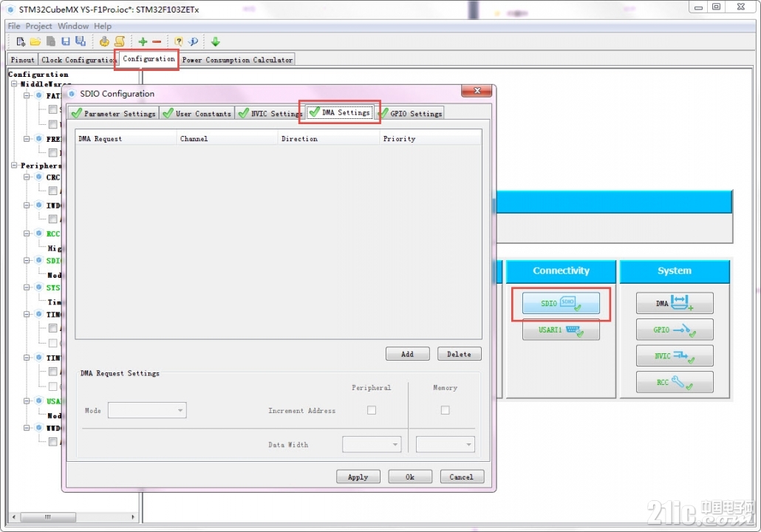Click the green download arrow icon

point(216,41)
